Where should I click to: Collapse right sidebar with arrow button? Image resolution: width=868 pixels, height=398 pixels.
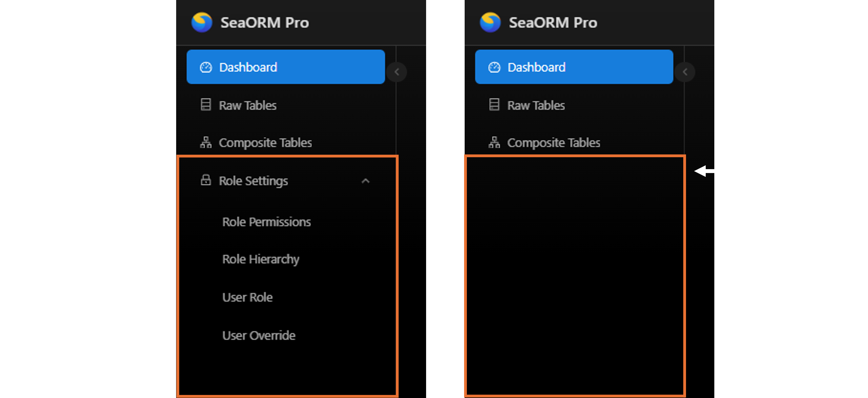[685, 72]
